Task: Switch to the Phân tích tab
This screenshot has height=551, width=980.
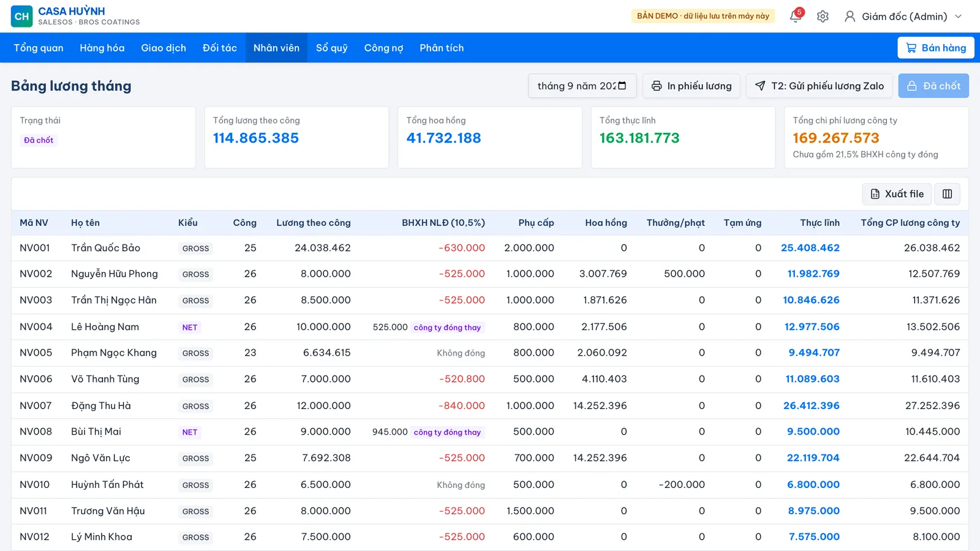Action: [442, 48]
